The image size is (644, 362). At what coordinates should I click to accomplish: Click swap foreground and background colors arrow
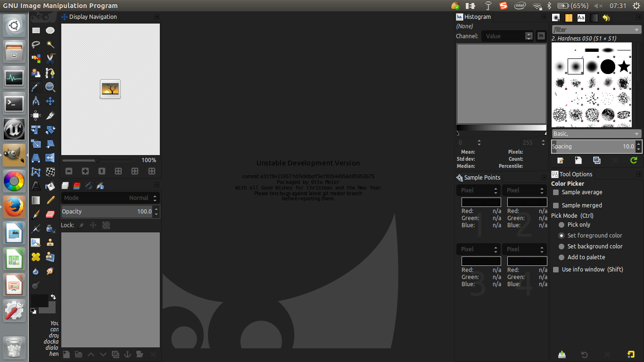tap(53, 297)
